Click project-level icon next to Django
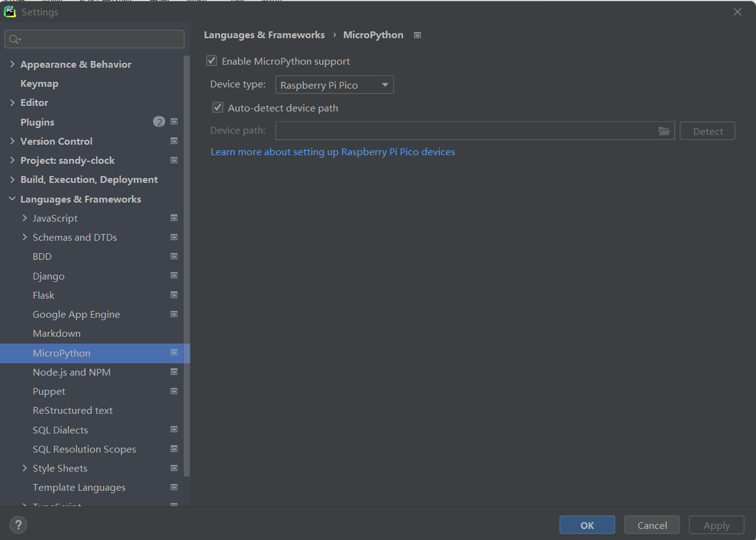This screenshot has width=756, height=540. pyautogui.click(x=174, y=276)
